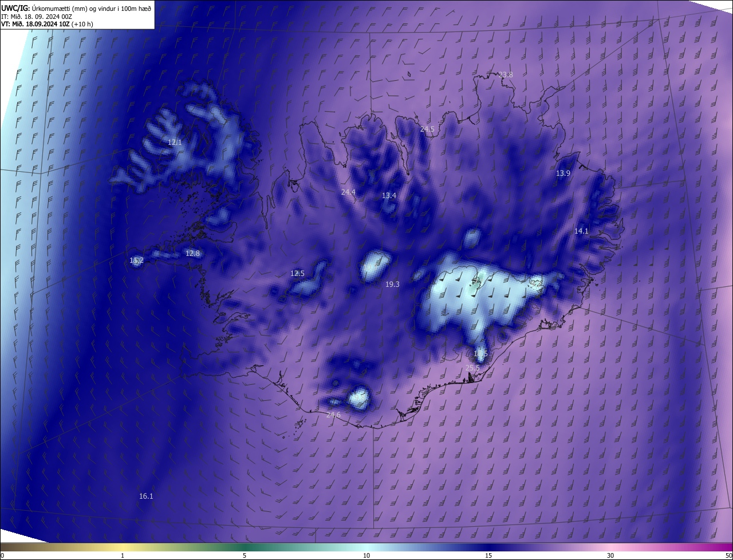This screenshot has height=560, width=733.
Task: Click the 5 tick on the color scale
Action: point(245,555)
